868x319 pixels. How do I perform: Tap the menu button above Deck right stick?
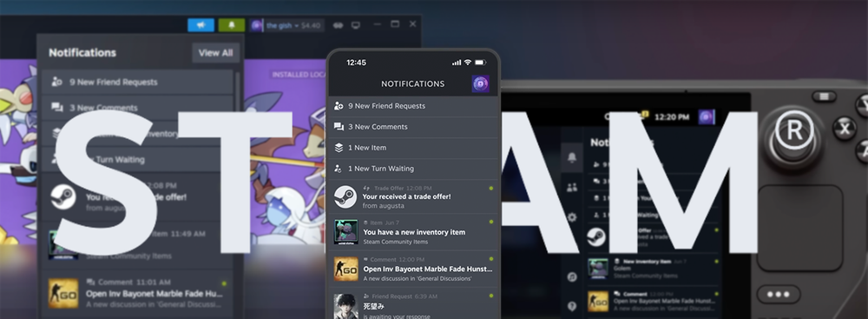(825, 96)
